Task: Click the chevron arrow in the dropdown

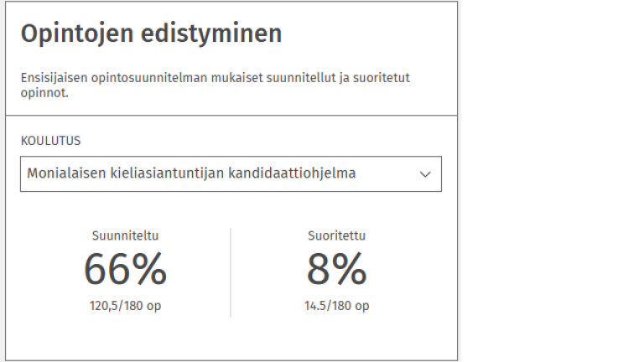Action: (x=425, y=174)
